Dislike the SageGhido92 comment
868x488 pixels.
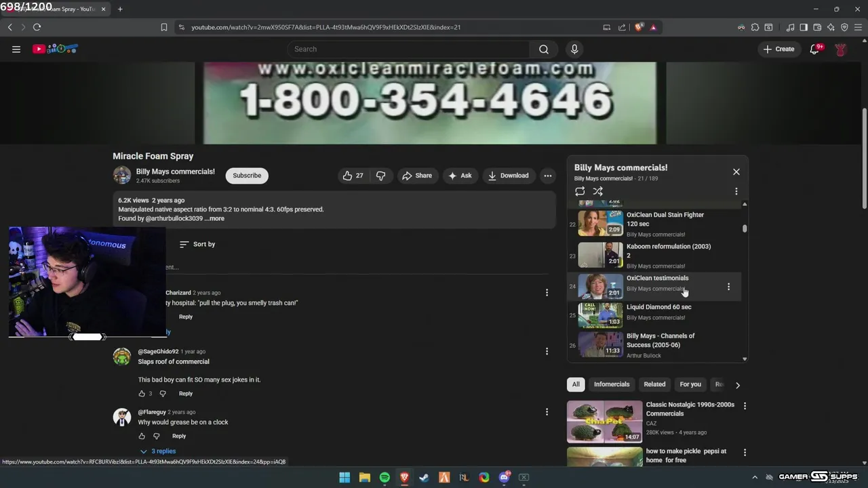pos(162,393)
